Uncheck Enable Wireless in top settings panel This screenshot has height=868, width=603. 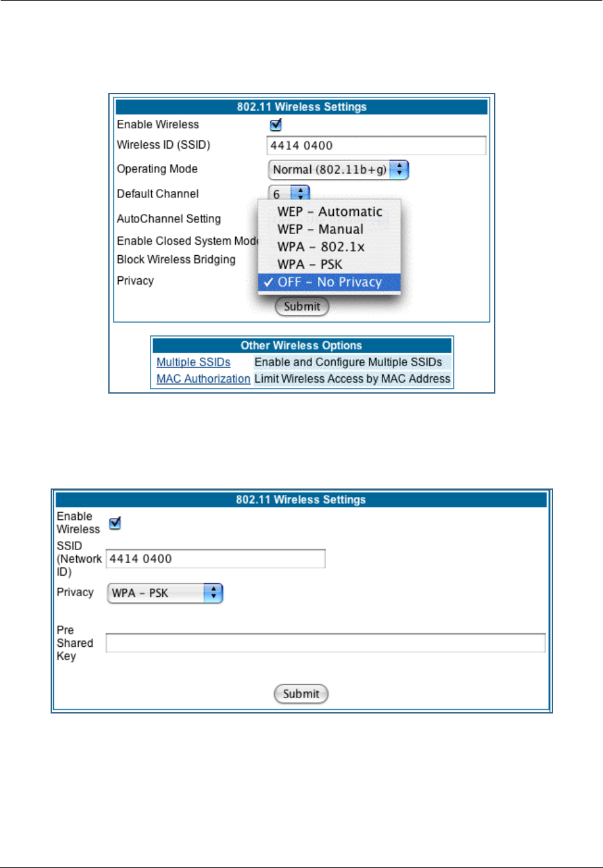[x=276, y=125]
